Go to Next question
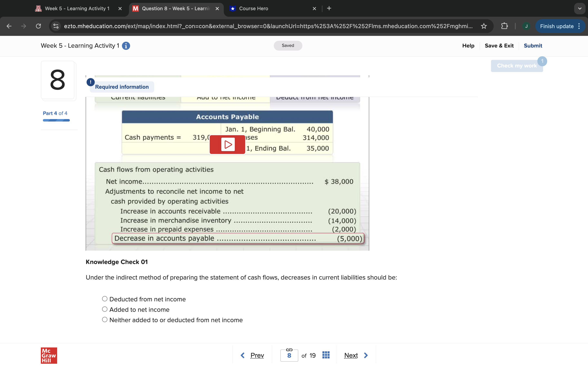Viewport: 588px width, 367px height. (x=356, y=355)
